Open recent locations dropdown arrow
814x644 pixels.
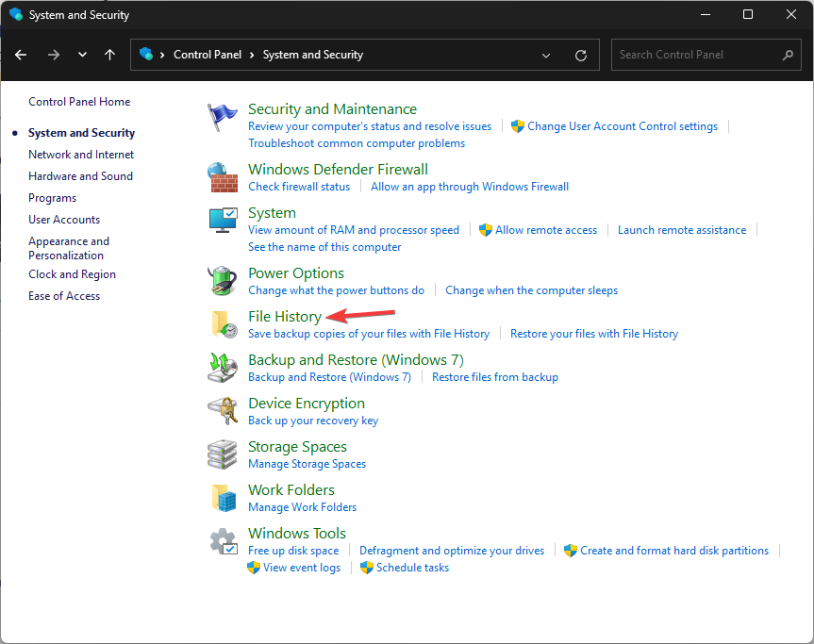click(83, 55)
